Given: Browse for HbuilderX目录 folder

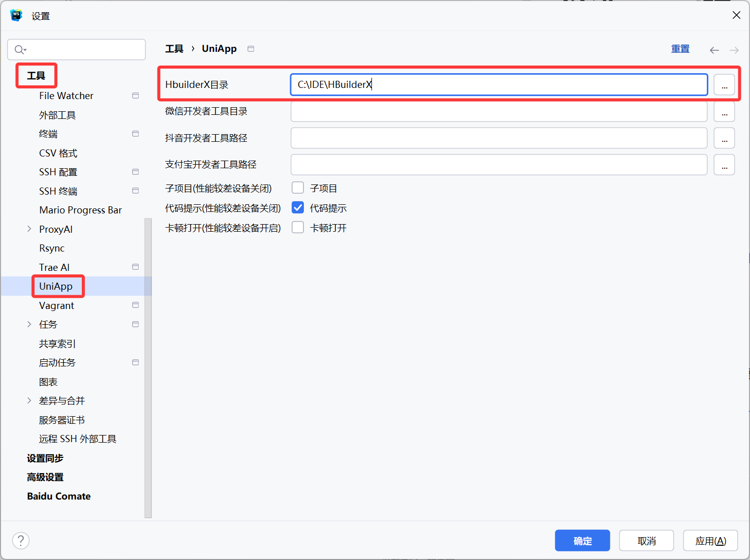Looking at the screenshot, I should (724, 85).
